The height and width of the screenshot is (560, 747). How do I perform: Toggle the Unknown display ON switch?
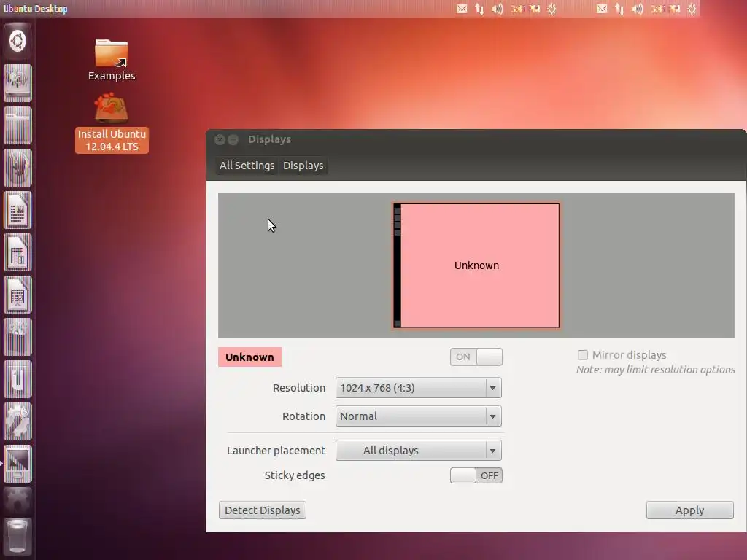tap(476, 357)
